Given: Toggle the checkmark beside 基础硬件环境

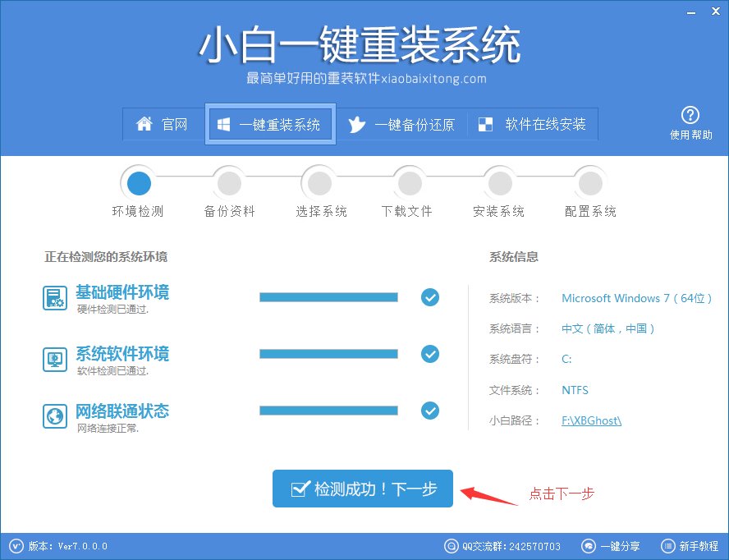Looking at the screenshot, I should [430, 297].
